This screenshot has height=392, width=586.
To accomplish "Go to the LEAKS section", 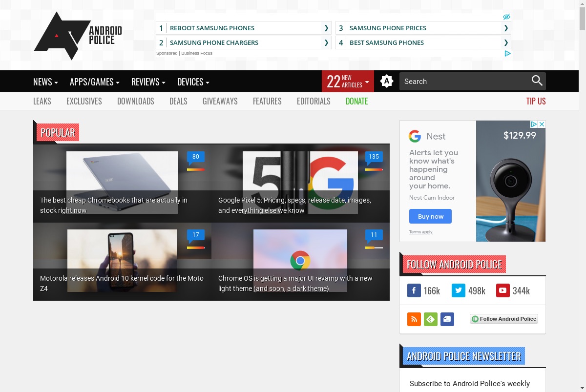I will click(x=42, y=101).
